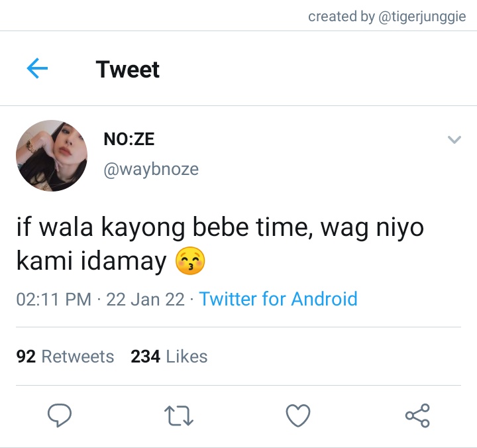Image resolution: width=477 pixels, height=448 pixels.
Task: Open NO:ZE's profile picture
Action: (x=52, y=156)
